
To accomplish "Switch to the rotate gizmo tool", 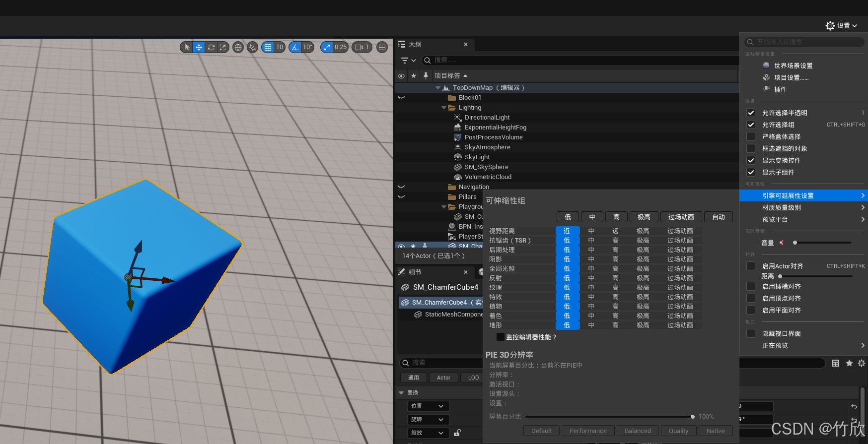I will click(x=211, y=47).
